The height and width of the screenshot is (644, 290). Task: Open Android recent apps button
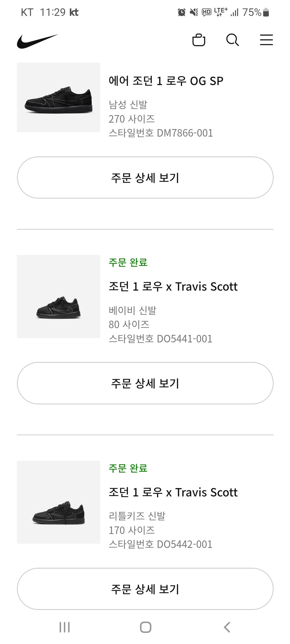(64, 627)
